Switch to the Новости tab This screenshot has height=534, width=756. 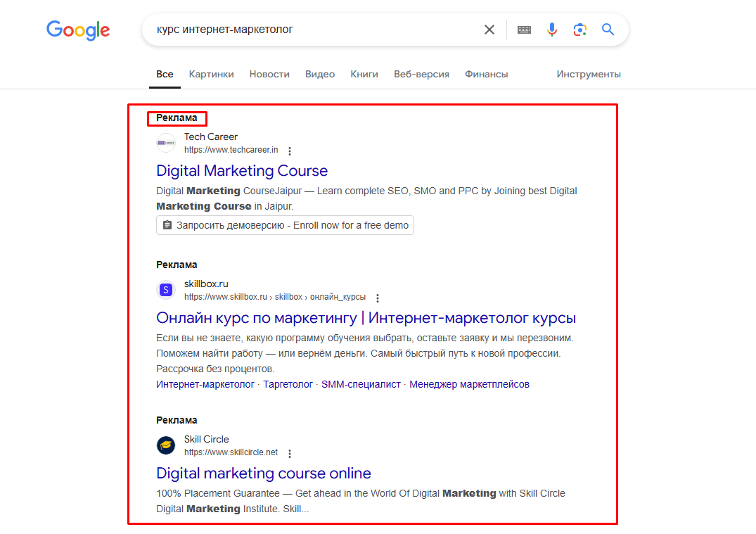[269, 75]
